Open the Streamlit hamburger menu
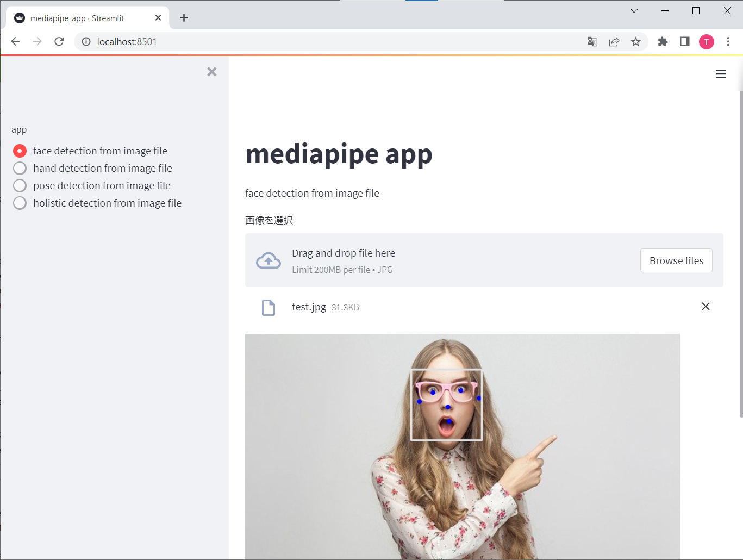This screenshot has height=560, width=743. click(x=721, y=74)
